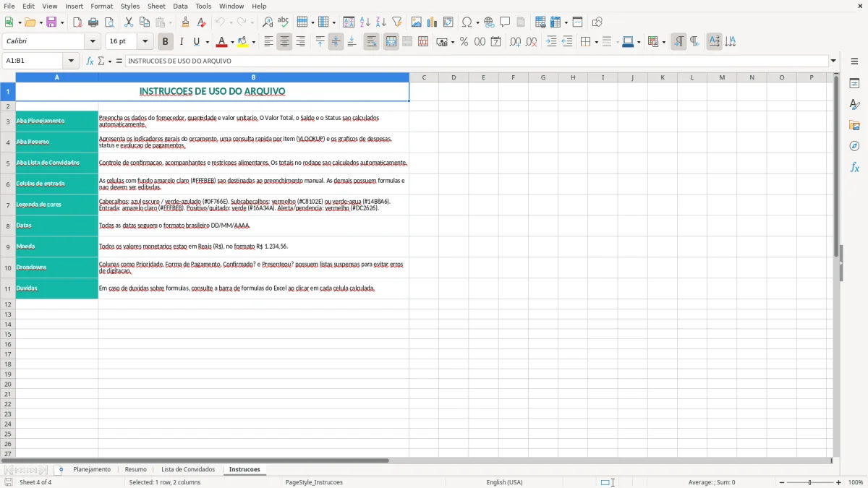Screen dimensions: 868x488
Task: Open the sidebar Functions fx icon
Action: [854, 167]
